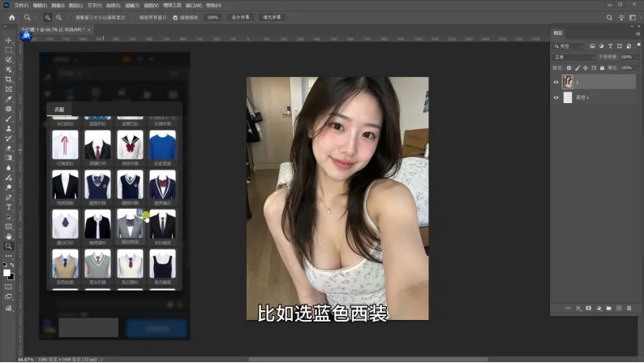This screenshot has width=644, height=363.
Task: Select the Brush tool
Action: point(8,119)
